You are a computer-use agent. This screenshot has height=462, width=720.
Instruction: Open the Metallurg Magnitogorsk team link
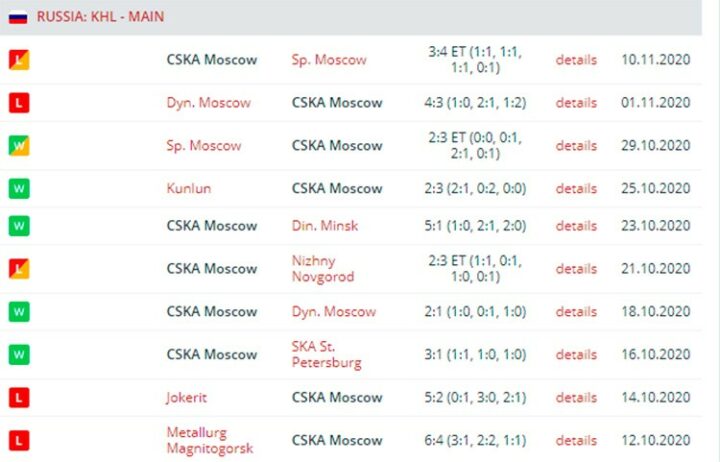click(x=210, y=440)
